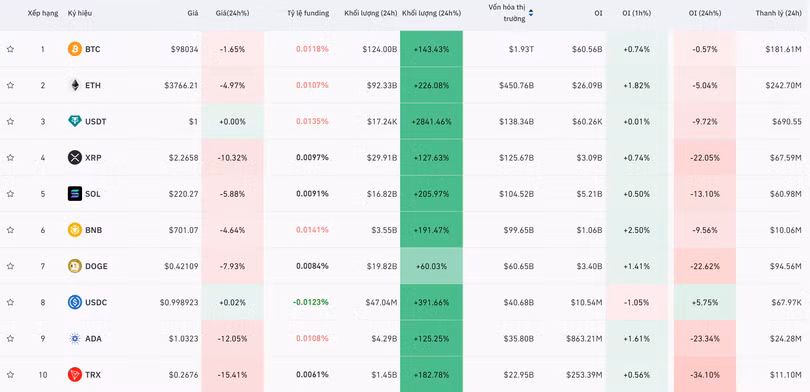Sort by Khối lượng (24h) header
Viewport: 810px width, 392px height.
[x=371, y=13]
